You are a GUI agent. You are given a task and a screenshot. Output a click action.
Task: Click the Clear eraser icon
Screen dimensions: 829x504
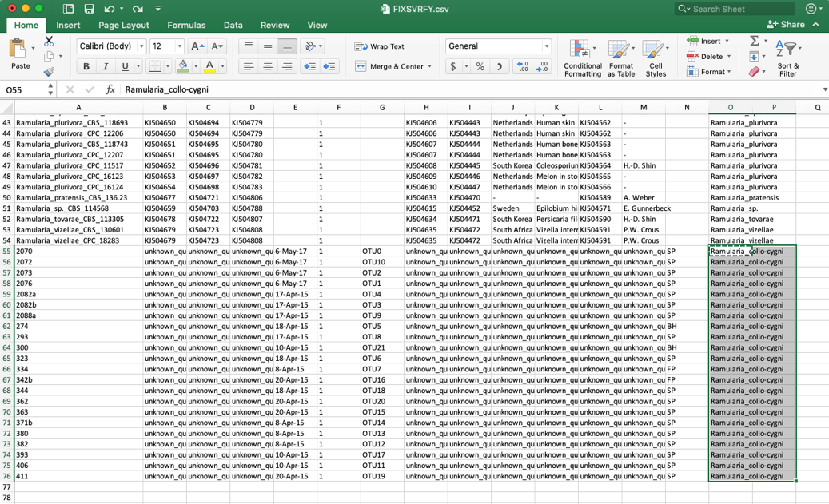(755, 72)
